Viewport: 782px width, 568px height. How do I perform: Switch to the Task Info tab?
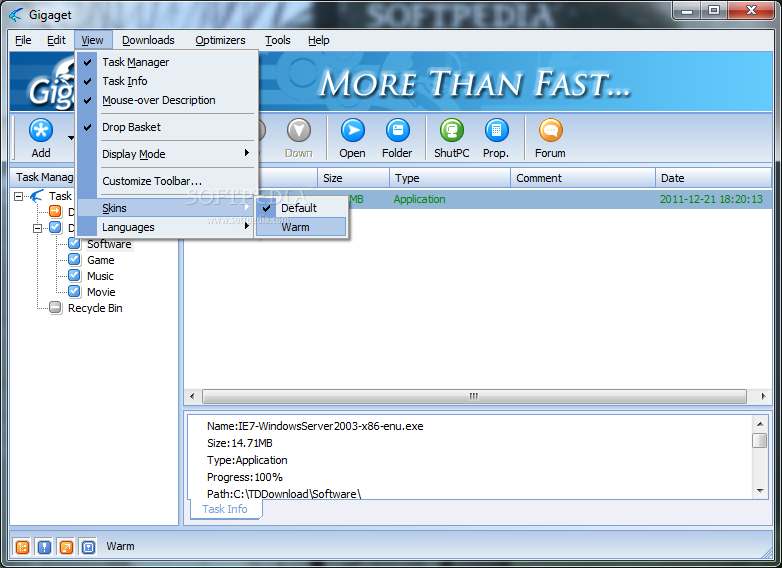pos(225,509)
